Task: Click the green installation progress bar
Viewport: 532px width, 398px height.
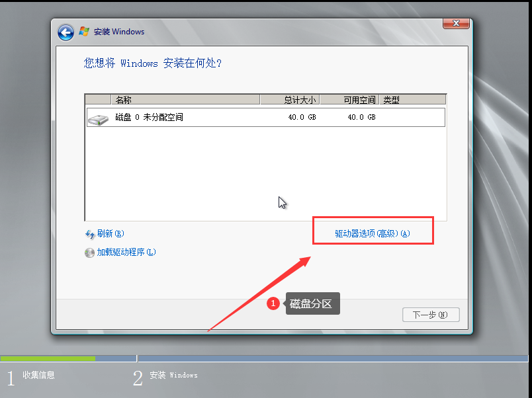Action: pos(48,358)
